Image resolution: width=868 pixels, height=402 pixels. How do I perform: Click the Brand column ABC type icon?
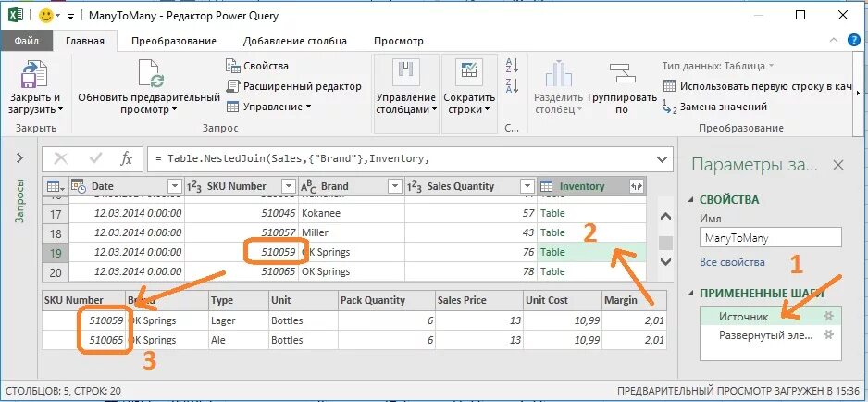[x=308, y=187]
